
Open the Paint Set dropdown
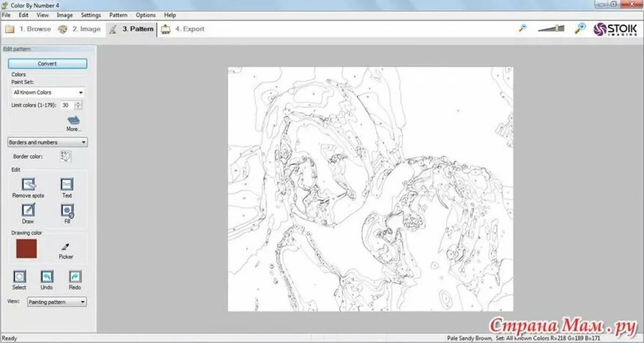click(48, 92)
